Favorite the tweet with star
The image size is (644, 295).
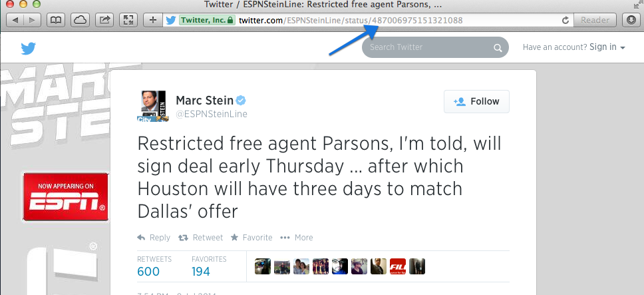point(251,238)
